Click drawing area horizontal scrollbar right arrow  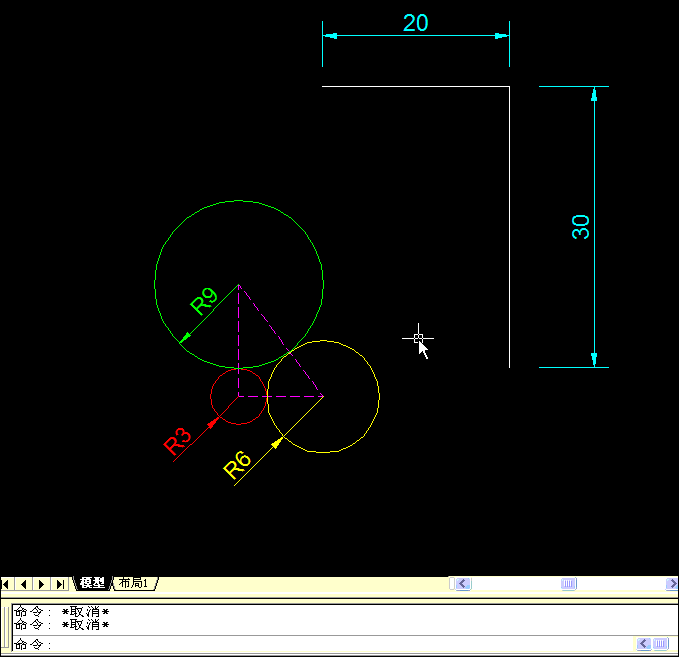(x=671, y=583)
